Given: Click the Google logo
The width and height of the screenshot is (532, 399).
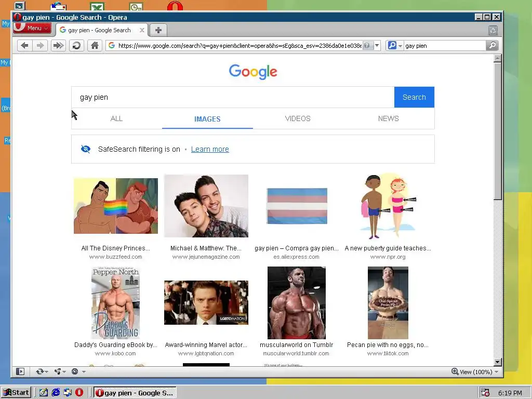Looking at the screenshot, I should (x=253, y=72).
